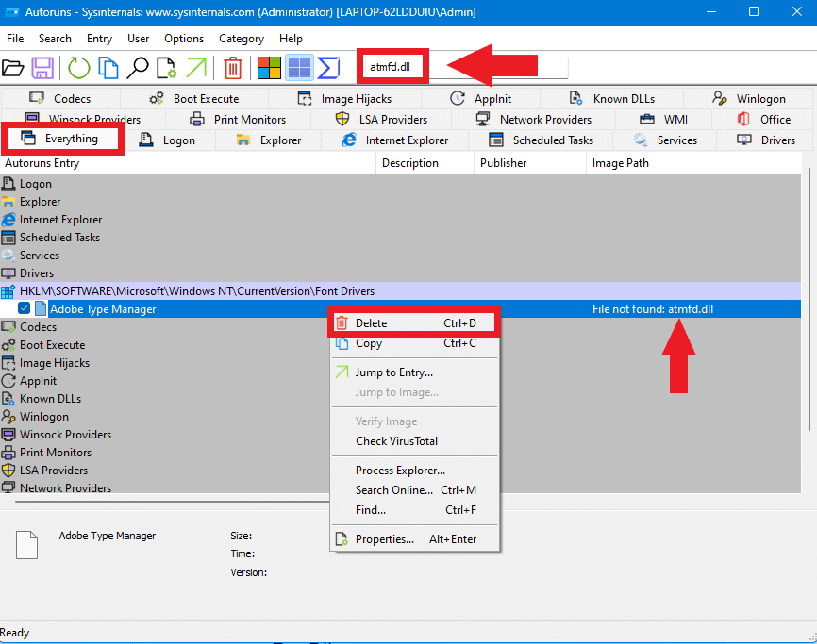The width and height of the screenshot is (817, 644).
Task: Open the AppInit tab
Action: (x=480, y=98)
